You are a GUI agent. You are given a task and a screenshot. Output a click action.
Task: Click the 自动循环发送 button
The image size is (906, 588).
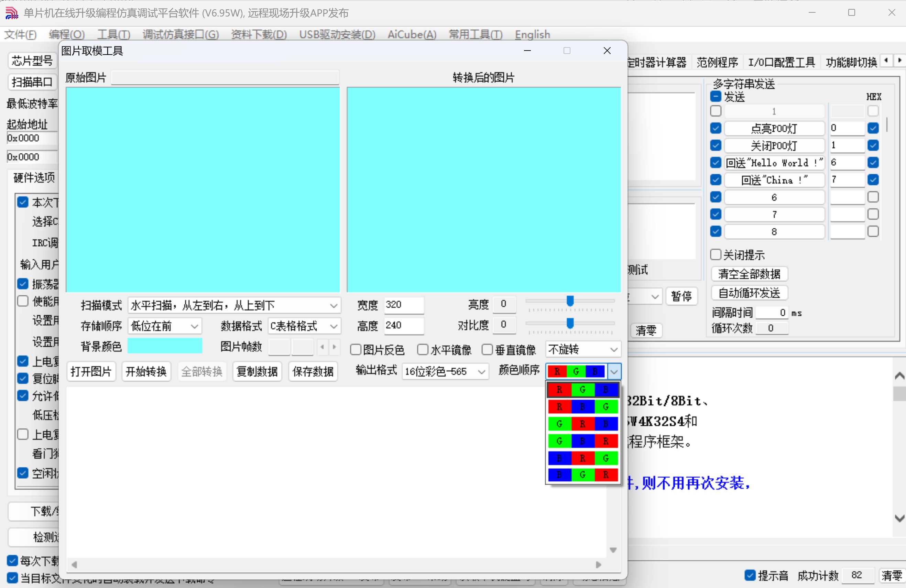click(x=749, y=293)
